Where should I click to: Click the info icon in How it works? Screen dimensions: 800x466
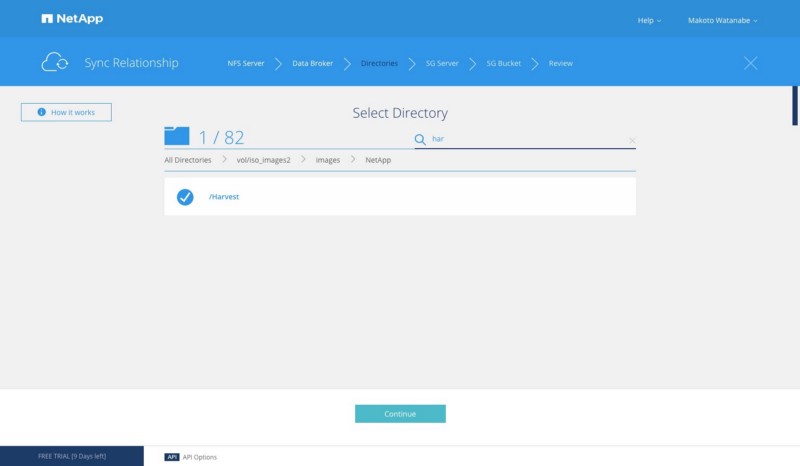(x=42, y=112)
